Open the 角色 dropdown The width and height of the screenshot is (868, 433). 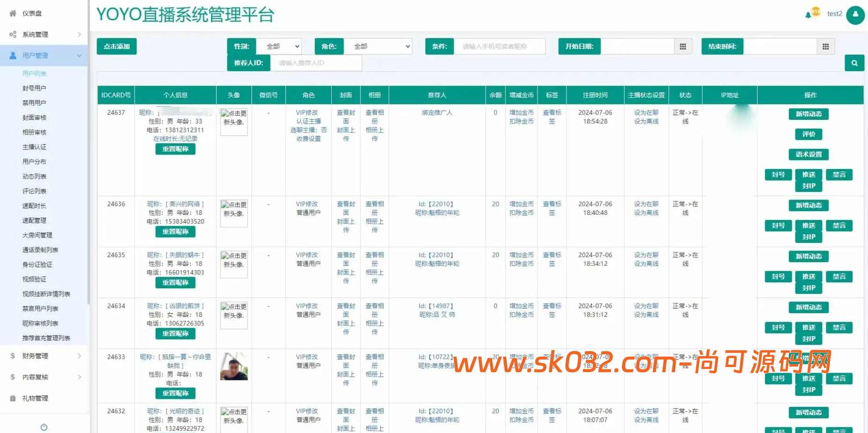point(379,46)
